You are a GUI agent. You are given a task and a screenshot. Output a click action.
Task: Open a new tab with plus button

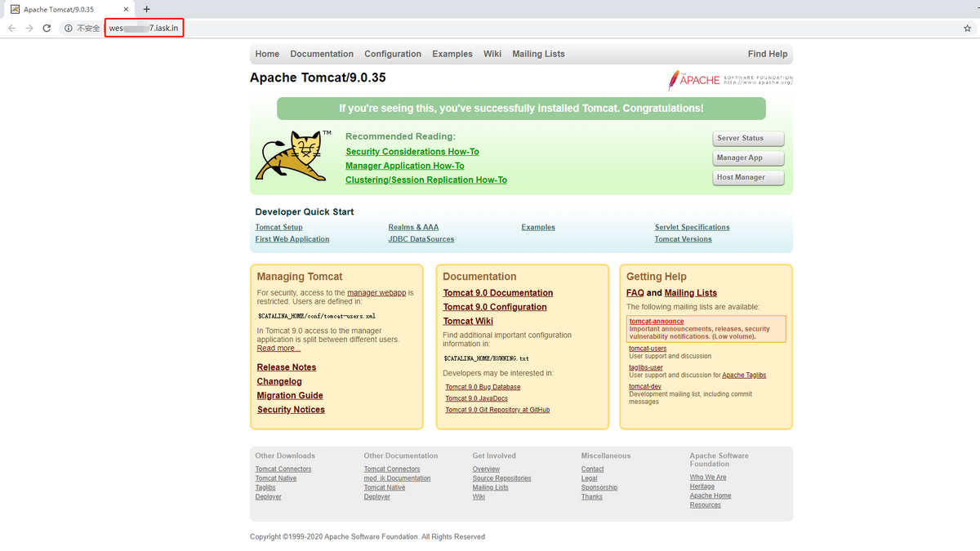147,9
